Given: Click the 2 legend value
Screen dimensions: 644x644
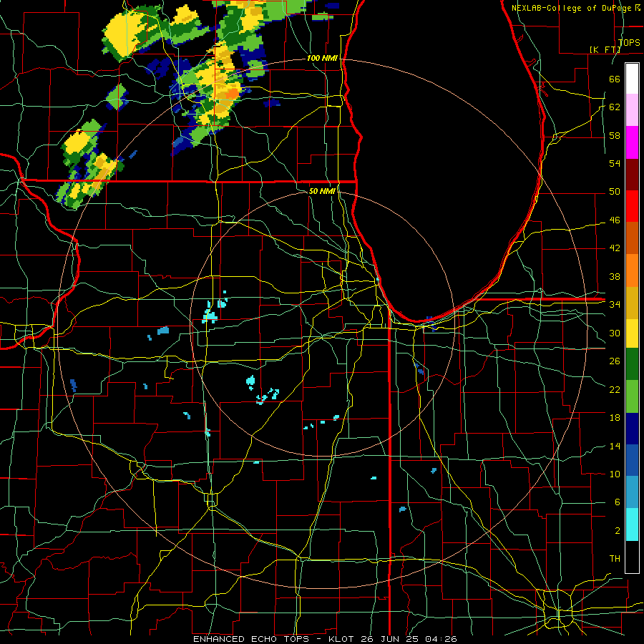Looking at the screenshot, I should [617, 531].
